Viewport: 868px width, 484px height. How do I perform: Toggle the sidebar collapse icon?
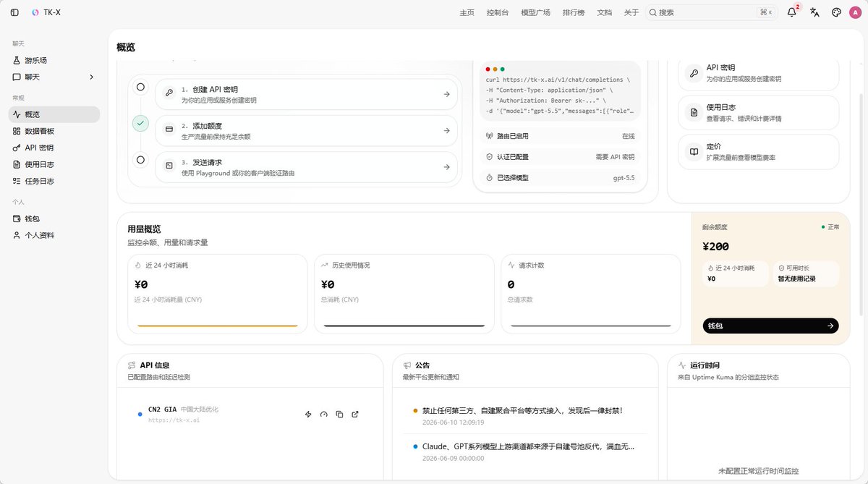[x=14, y=12]
